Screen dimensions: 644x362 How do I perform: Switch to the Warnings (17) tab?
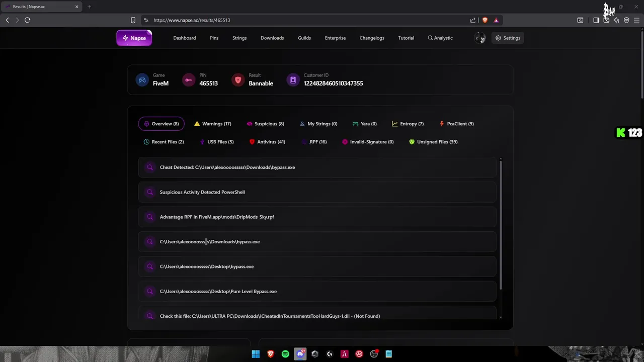[213, 124]
